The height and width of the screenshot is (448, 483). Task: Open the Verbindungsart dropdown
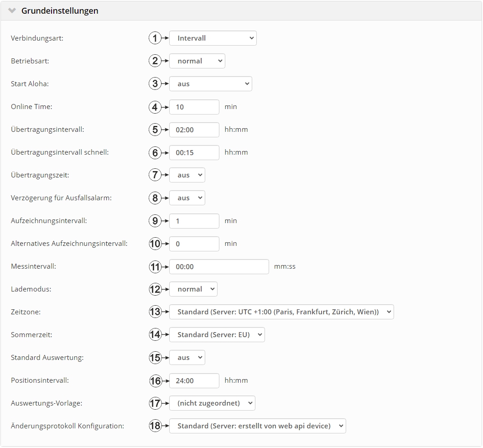pos(213,38)
